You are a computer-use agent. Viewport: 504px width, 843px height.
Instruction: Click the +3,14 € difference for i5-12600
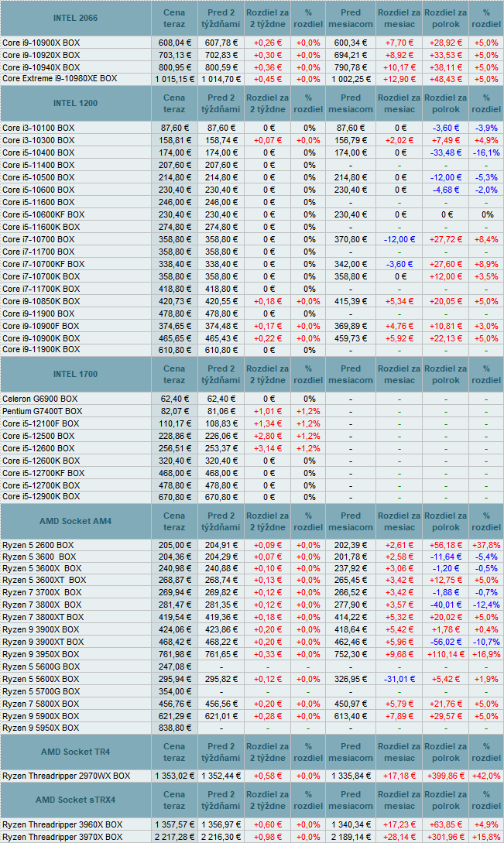(x=267, y=448)
